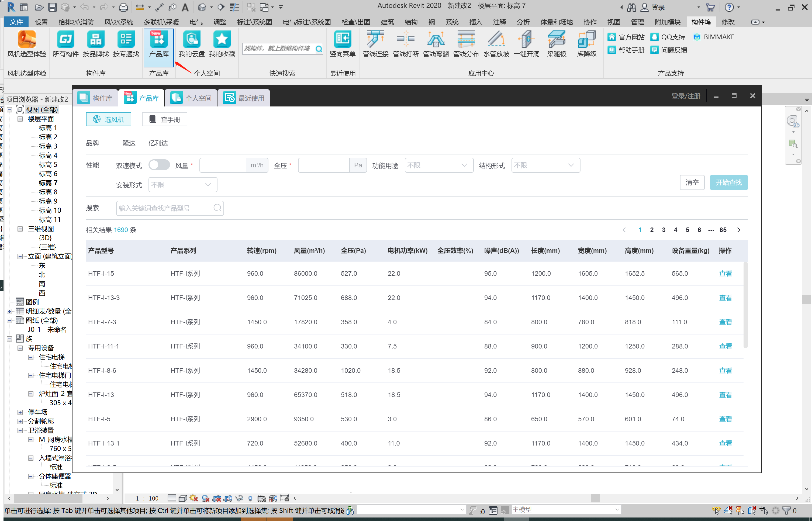Click the 查手册 button
Screen dimensions: 812x521
click(164, 119)
